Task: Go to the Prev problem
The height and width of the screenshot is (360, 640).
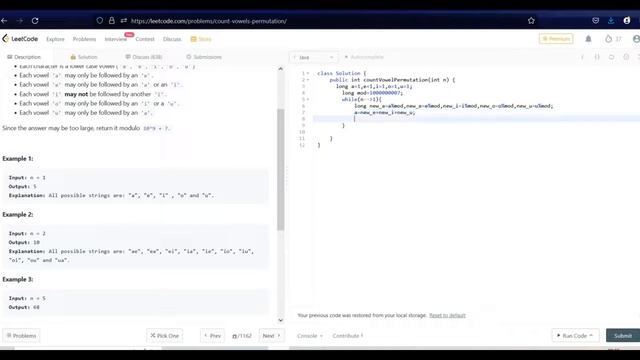Action: pyautogui.click(x=212, y=336)
